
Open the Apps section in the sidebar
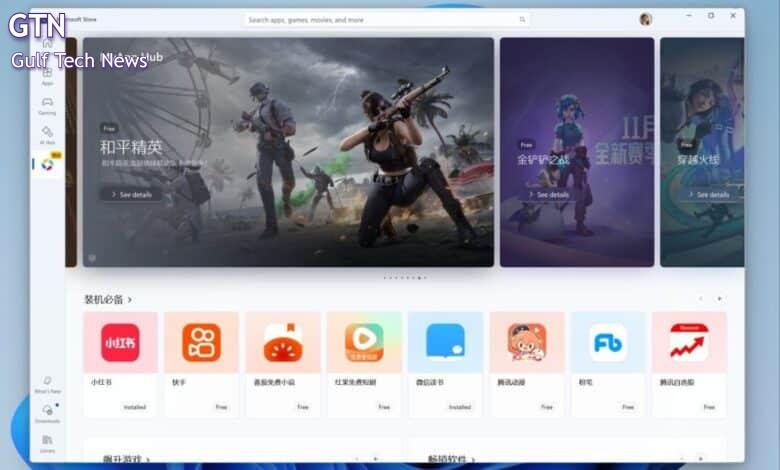(x=47, y=76)
